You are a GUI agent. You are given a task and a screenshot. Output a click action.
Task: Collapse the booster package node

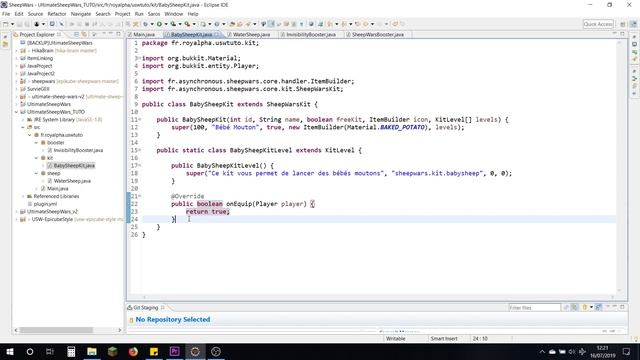point(36,143)
